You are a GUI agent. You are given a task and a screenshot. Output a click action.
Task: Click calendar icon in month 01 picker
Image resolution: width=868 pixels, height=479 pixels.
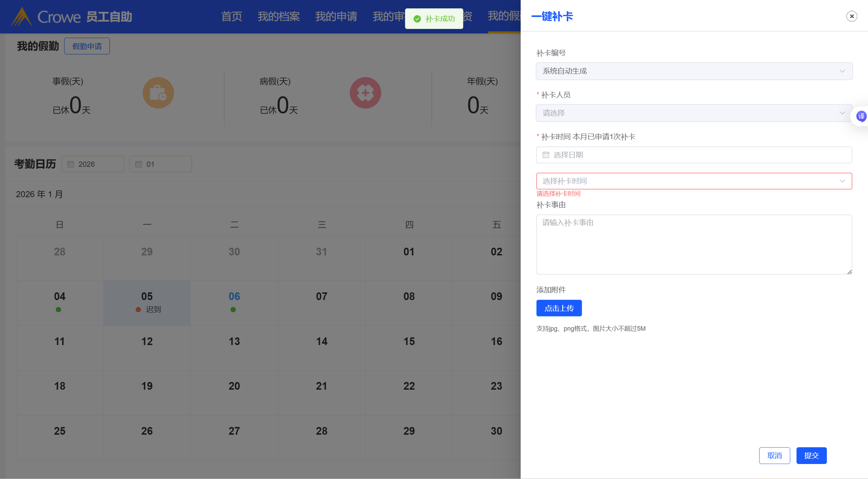click(x=138, y=164)
